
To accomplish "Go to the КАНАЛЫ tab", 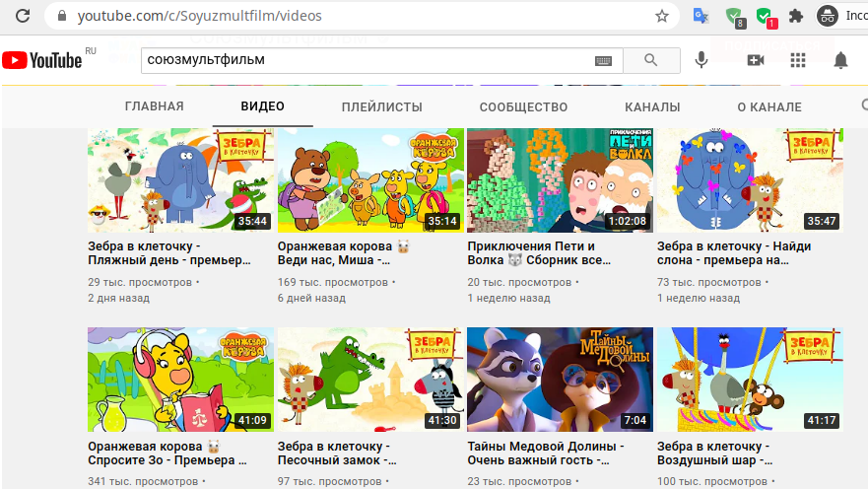I will (652, 106).
